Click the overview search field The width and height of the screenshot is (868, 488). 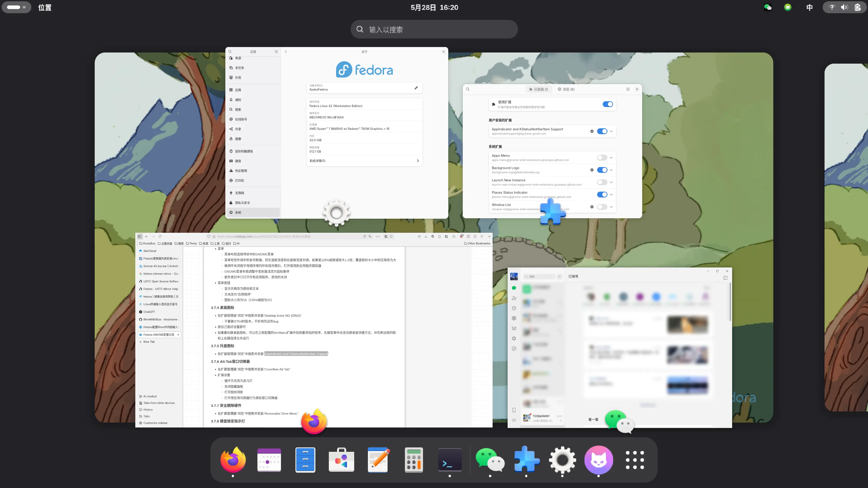tap(434, 29)
